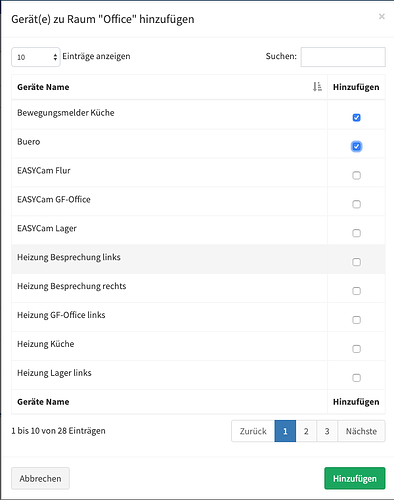
Task: Select the Heizung Lager links row name
Action: pos(54,373)
